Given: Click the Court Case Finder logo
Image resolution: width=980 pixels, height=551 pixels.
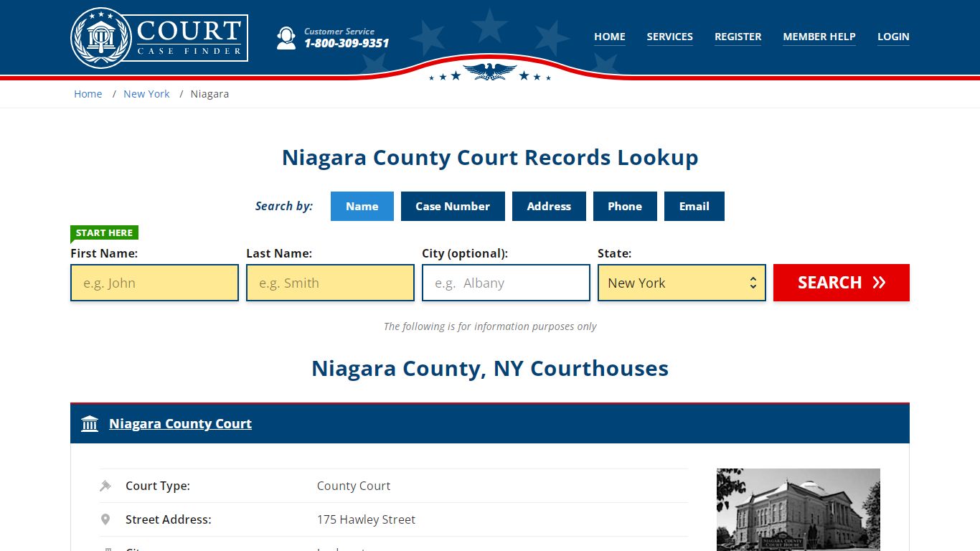Looking at the screenshot, I should point(159,37).
